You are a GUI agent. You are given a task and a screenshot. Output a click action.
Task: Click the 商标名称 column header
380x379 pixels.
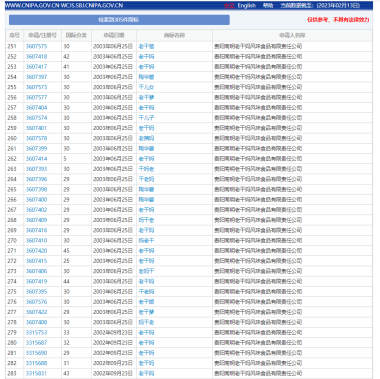174,35
